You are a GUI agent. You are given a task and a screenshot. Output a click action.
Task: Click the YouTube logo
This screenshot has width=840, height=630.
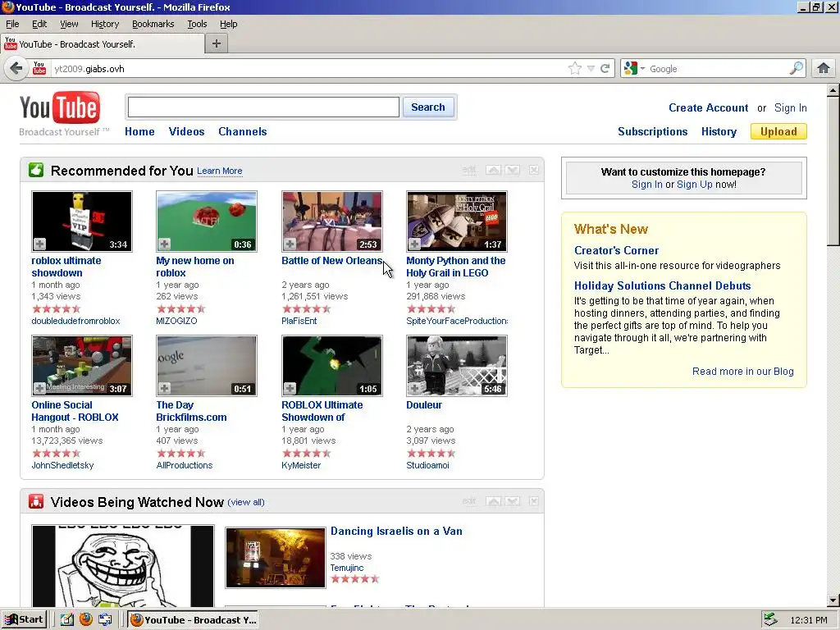pyautogui.click(x=59, y=107)
